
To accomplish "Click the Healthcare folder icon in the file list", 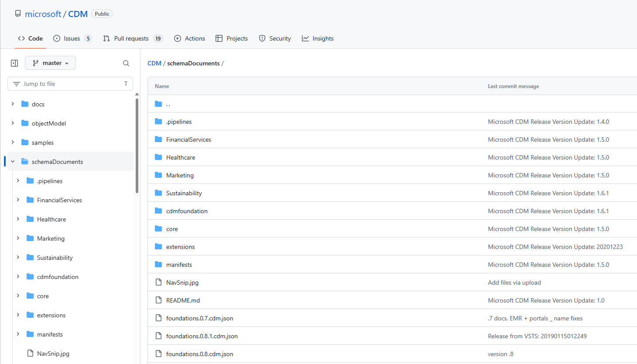I will coord(158,157).
